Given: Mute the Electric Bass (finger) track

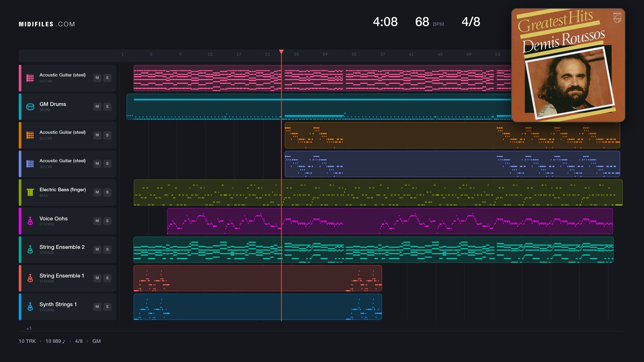Looking at the screenshot, I should point(97,192).
